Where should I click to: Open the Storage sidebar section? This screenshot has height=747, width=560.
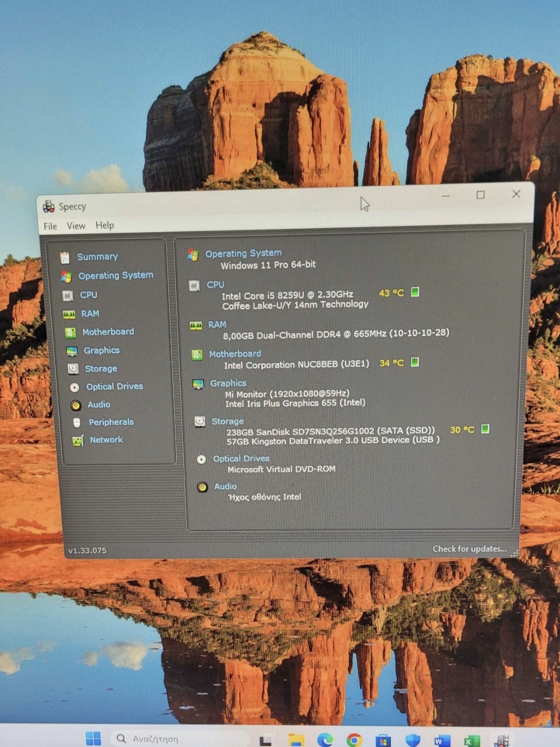[101, 369]
